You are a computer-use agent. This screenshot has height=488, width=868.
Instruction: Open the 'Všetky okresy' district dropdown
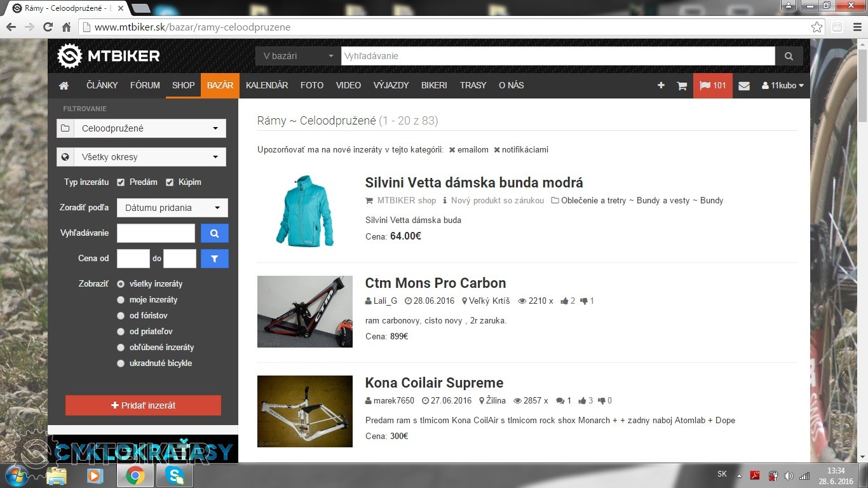click(141, 157)
